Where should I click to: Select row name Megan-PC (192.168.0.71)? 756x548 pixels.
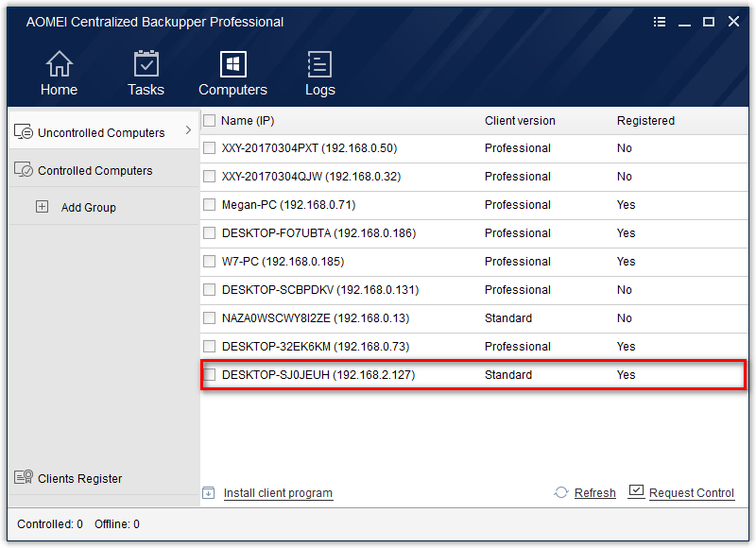(288, 205)
